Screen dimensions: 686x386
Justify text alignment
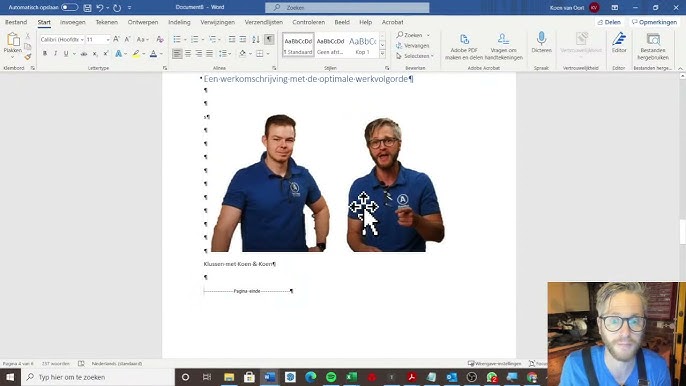[210, 53]
